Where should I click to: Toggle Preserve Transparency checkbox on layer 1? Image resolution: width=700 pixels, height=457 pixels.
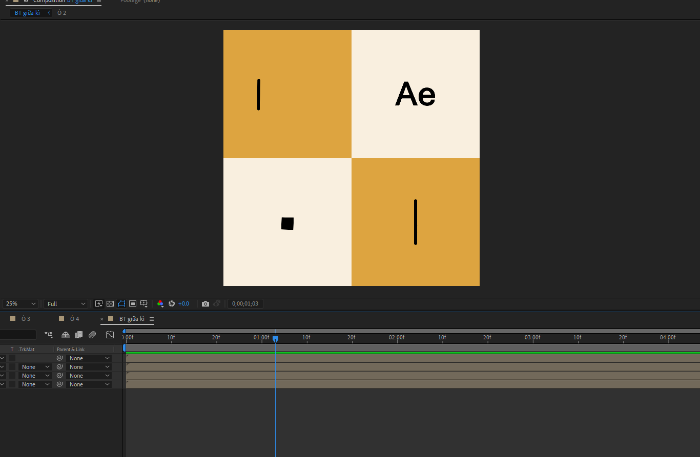[12, 358]
